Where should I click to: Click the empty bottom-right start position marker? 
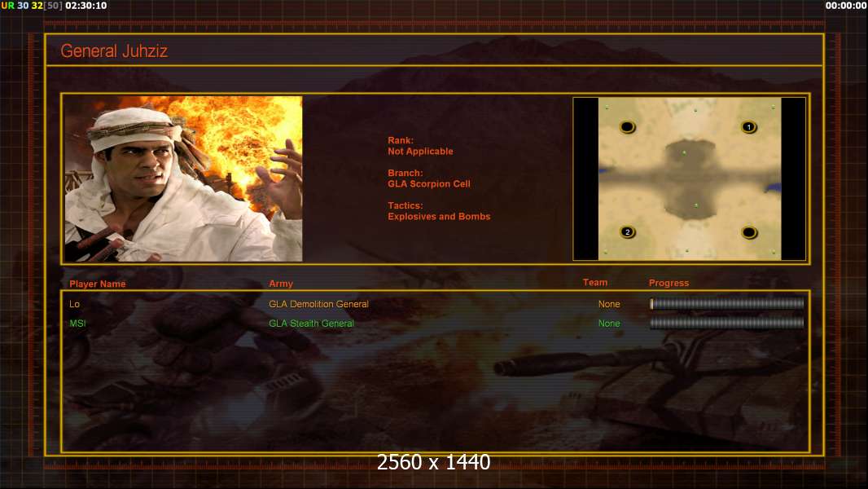(749, 232)
